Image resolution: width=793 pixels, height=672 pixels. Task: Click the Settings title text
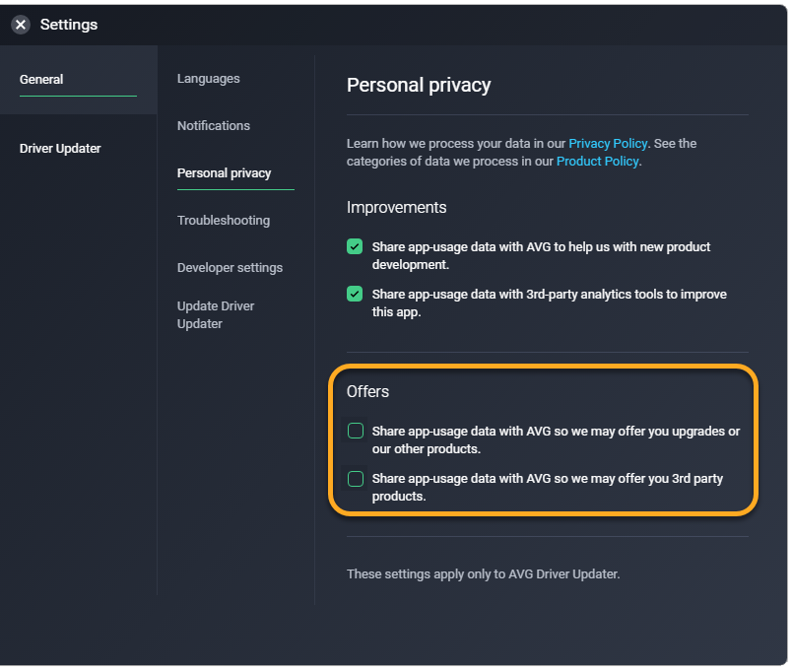pos(69,25)
